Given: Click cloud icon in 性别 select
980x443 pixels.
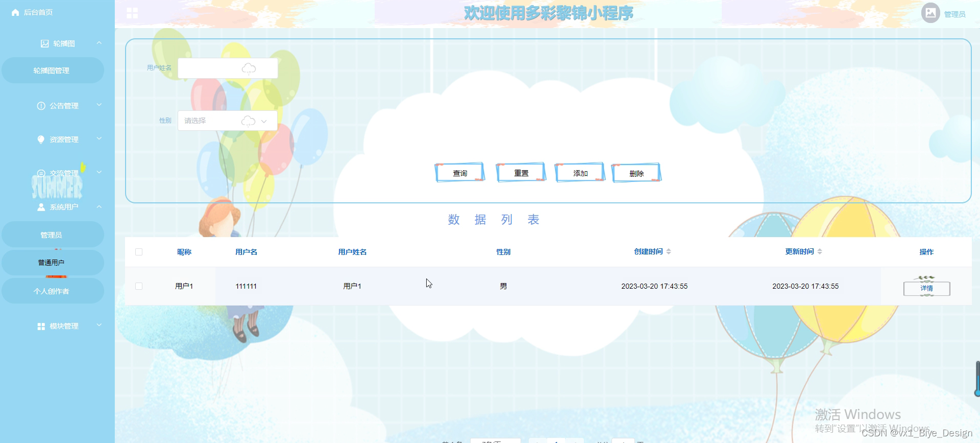Looking at the screenshot, I should pyautogui.click(x=248, y=121).
